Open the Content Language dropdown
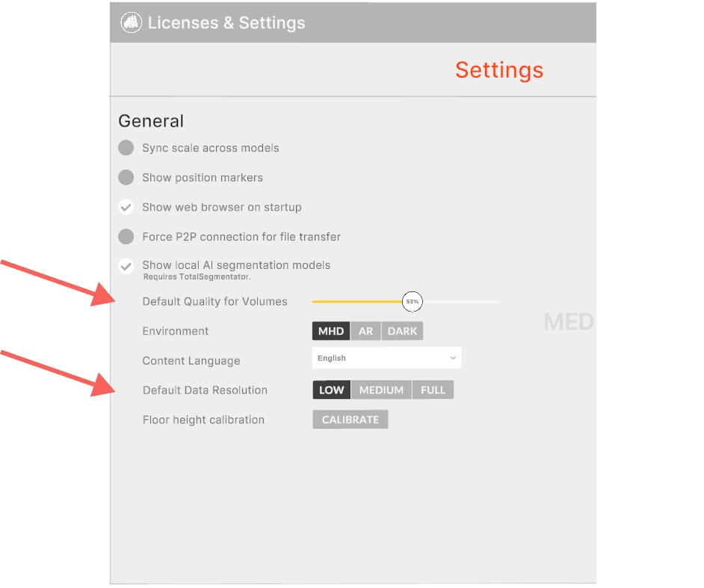This screenshot has height=588, width=704. click(386, 358)
